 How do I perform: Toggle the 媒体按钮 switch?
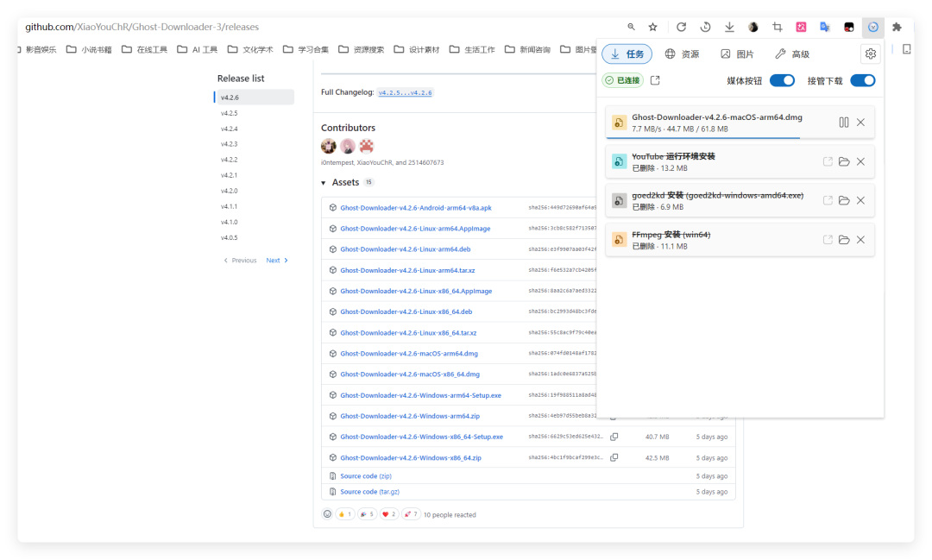point(782,80)
